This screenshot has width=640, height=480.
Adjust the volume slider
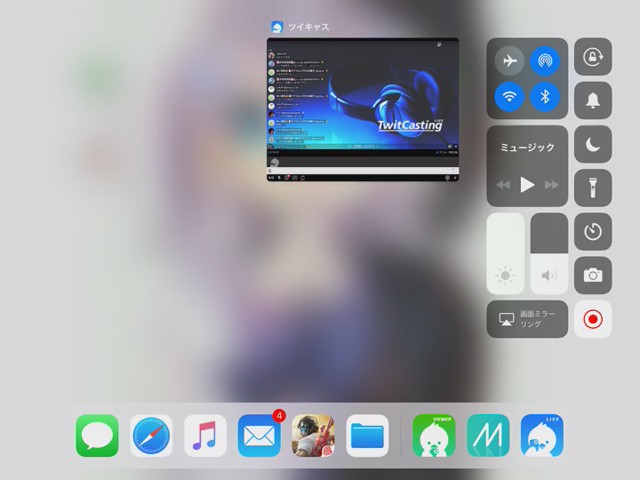pos(549,253)
